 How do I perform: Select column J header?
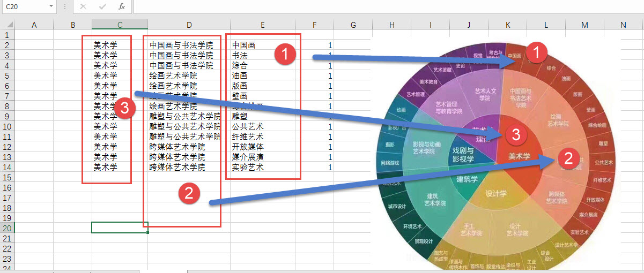tap(469, 25)
